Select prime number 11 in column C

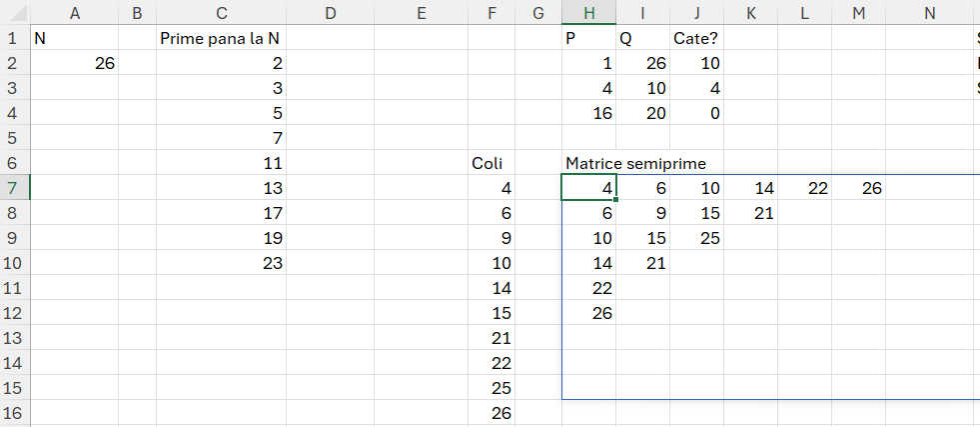tap(221, 163)
